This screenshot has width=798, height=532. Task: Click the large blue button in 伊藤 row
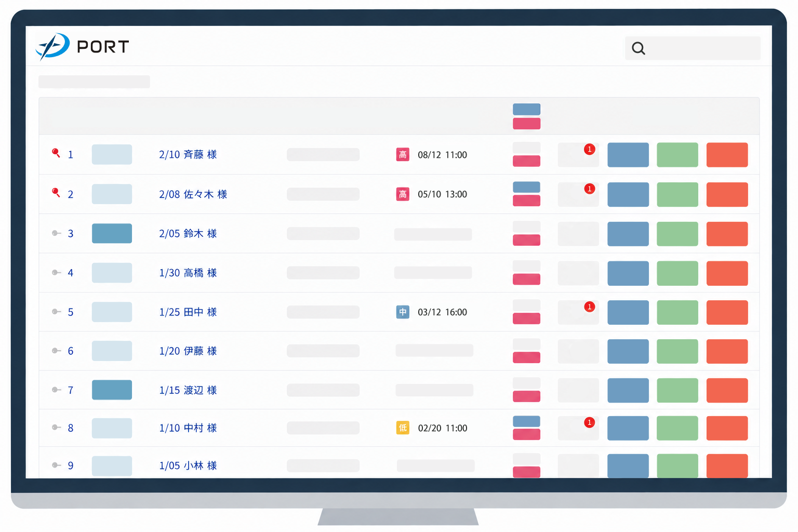pos(628,351)
